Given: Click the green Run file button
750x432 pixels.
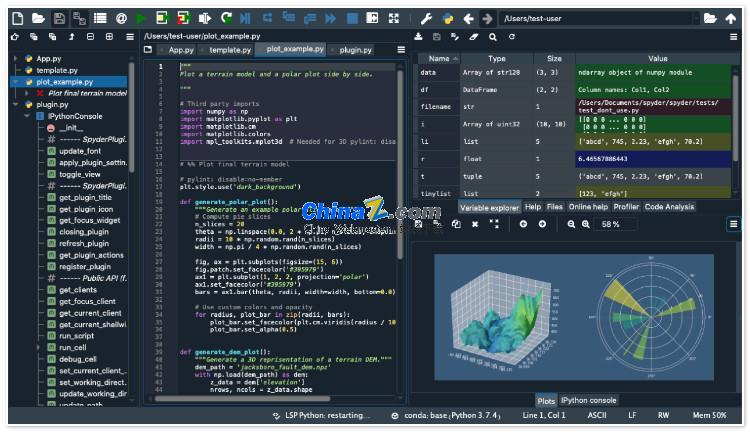Looking at the screenshot, I should click(x=140, y=18).
